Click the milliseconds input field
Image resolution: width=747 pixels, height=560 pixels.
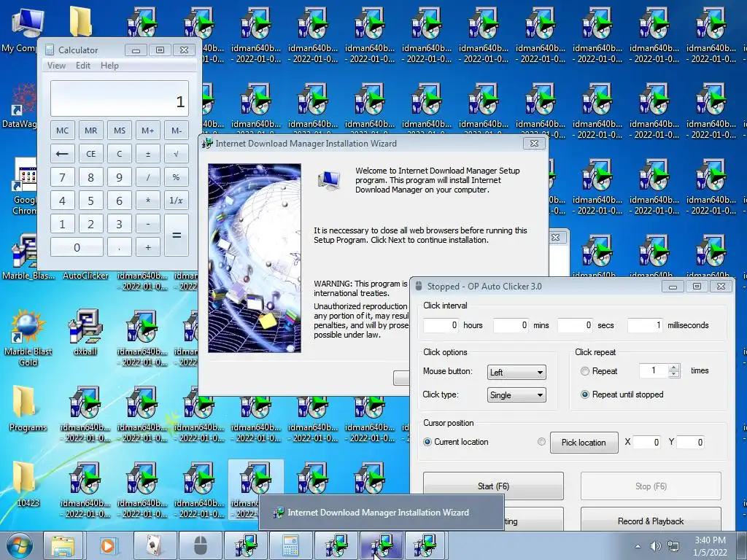[645, 325]
